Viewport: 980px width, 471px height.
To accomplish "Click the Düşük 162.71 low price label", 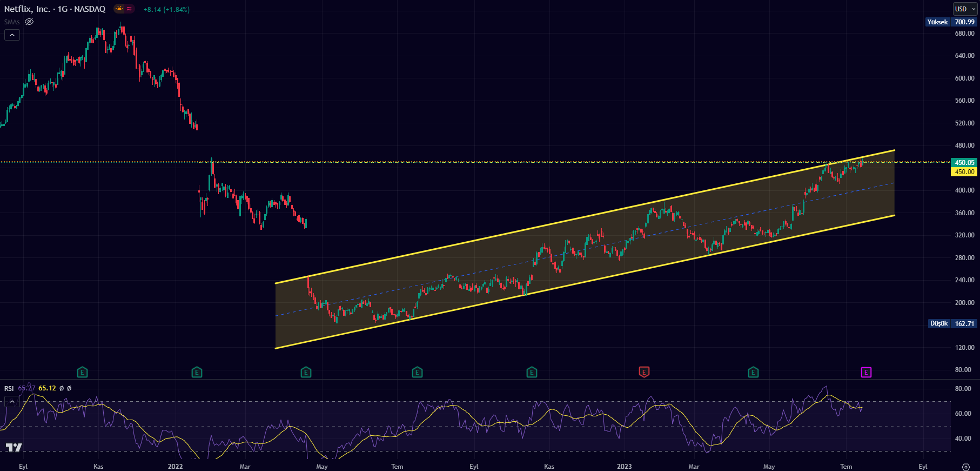I will click(952, 323).
